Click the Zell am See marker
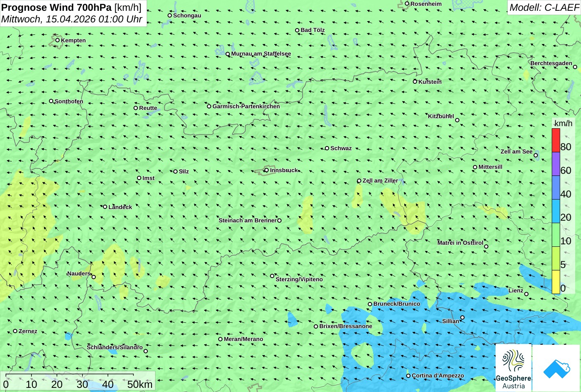581x392 pixels. (536, 156)
